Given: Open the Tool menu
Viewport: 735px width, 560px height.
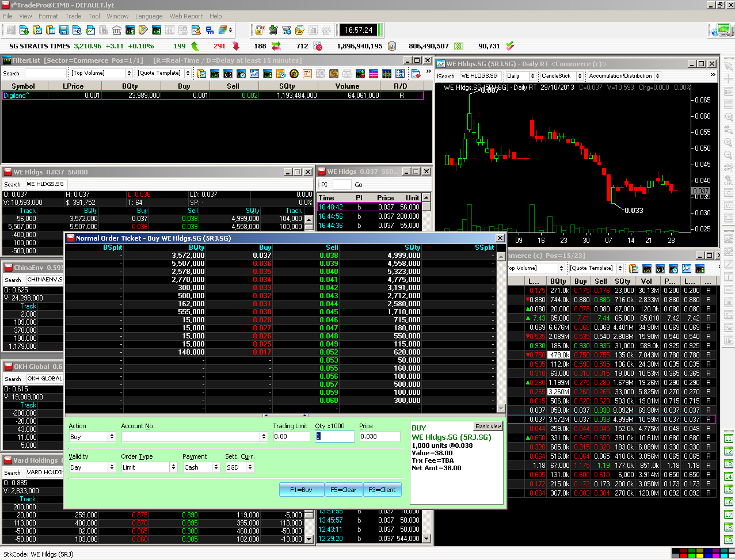Looking at the screenshot, I should pyautogui.click(x=94, y=16).
